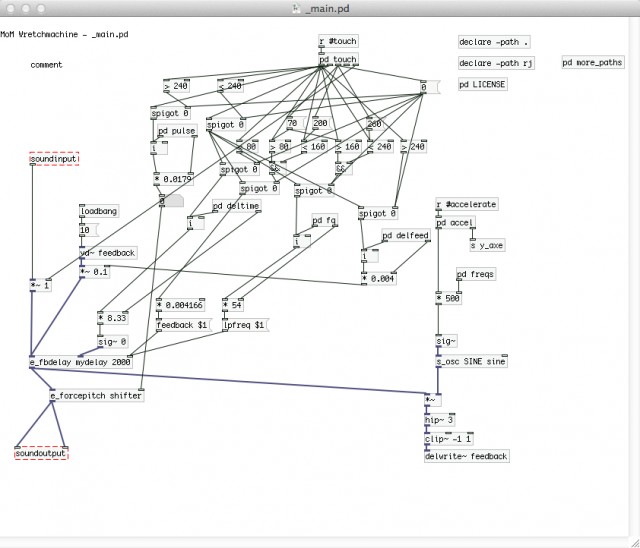Image resolution: width=640 pixels, height=548 pixels.
Task: Select the delwrite~ feedback object
Action: [466, 456]
